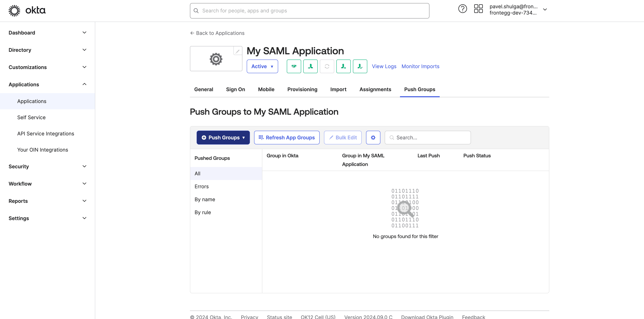The width and height of the screenshot is (644, 319).
Task: Click the greyed sync arrows icon
Action: pos(327,66)
